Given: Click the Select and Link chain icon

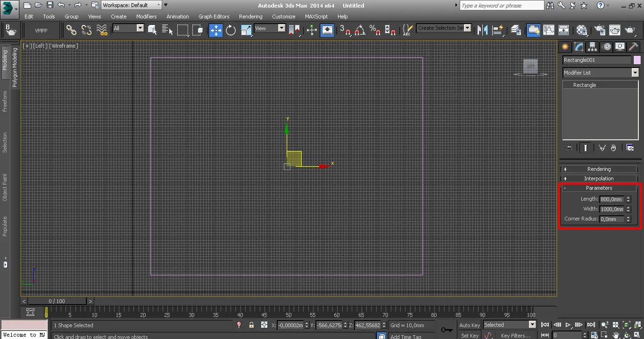Looking at the screenshot, I should 71,30.
